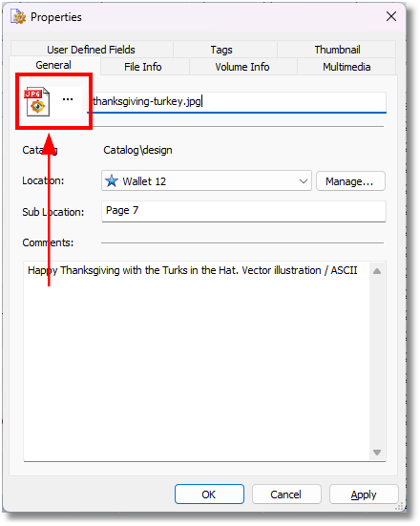
Task: Click the Apply button
Action: [x=364, y=494]
